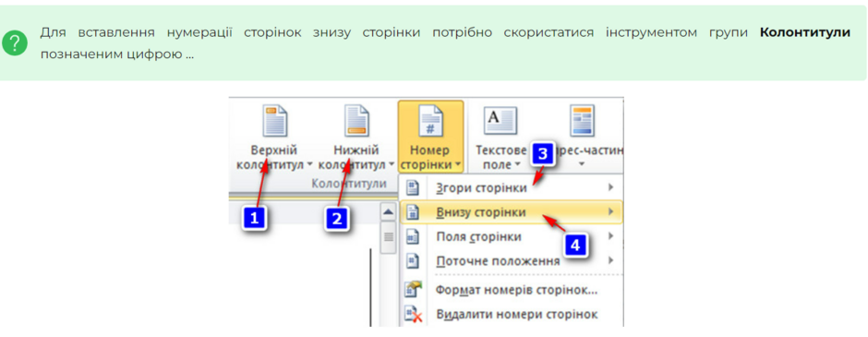The width and height of the screenshot is (868, 337).
Task: Click icon beside Поля сторінки
Action: (413, 237)
